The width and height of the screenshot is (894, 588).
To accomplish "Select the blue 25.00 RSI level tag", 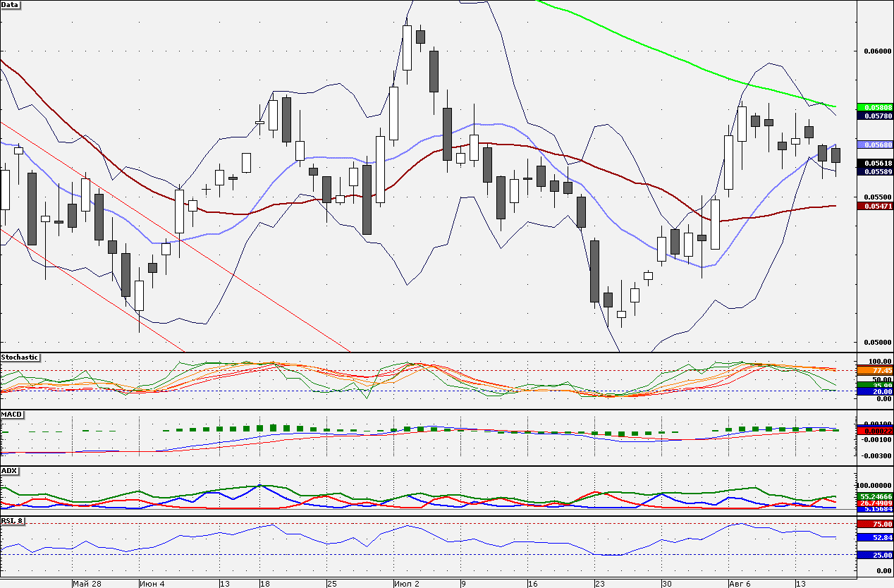I will point(875,555).
